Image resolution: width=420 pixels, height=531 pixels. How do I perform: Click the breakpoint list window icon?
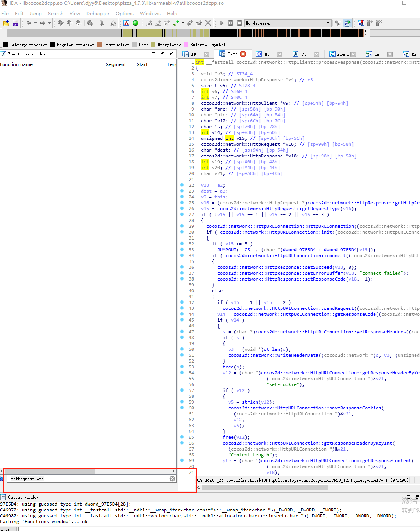coord(361,23)
